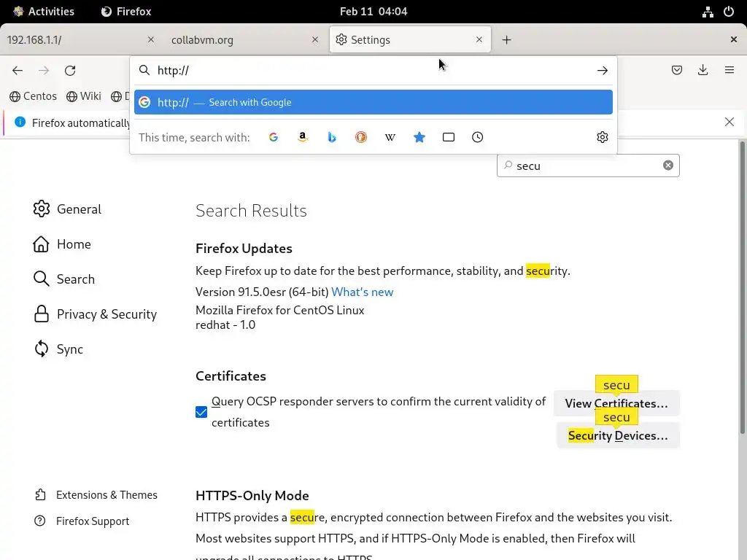Open Home settings category
Image resolution: width=747 pixels, height=560 pixels.
point(62,244)
